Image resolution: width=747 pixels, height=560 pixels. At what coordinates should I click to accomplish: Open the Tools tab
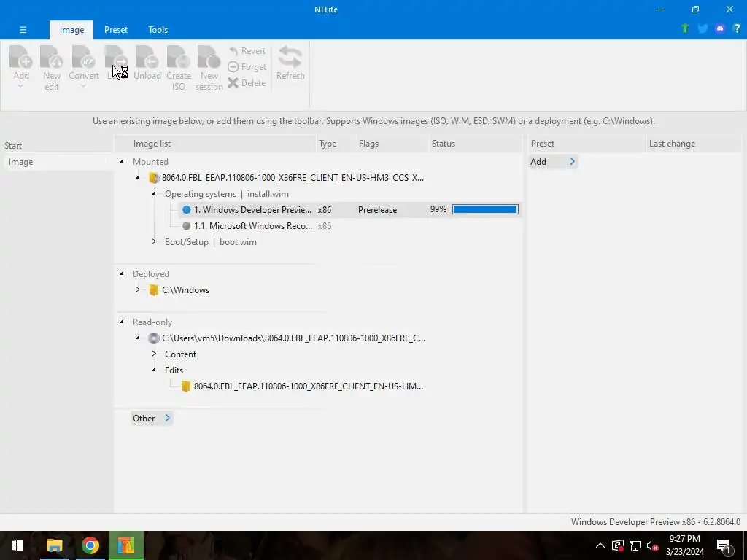pyautogui.click(x=158, y=29)
